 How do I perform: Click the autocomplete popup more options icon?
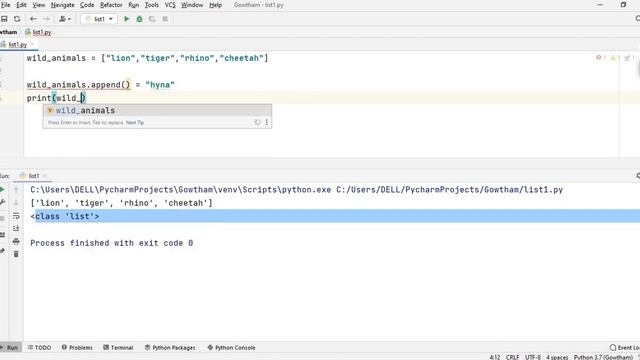tap(267, 122)
